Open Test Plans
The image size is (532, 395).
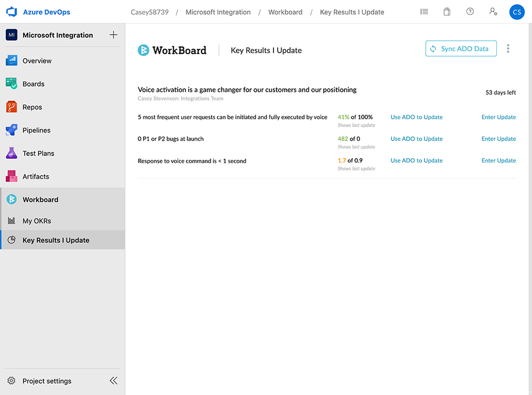(x=38, y=153)
